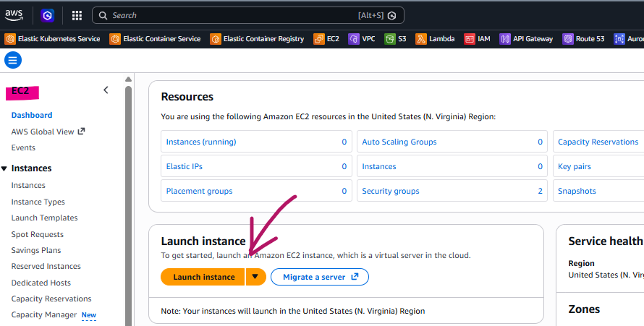The width and height of the screenshot is (644, 326).
Task: Open Spot Requests in sidebar
Action: tap(38, 234)
